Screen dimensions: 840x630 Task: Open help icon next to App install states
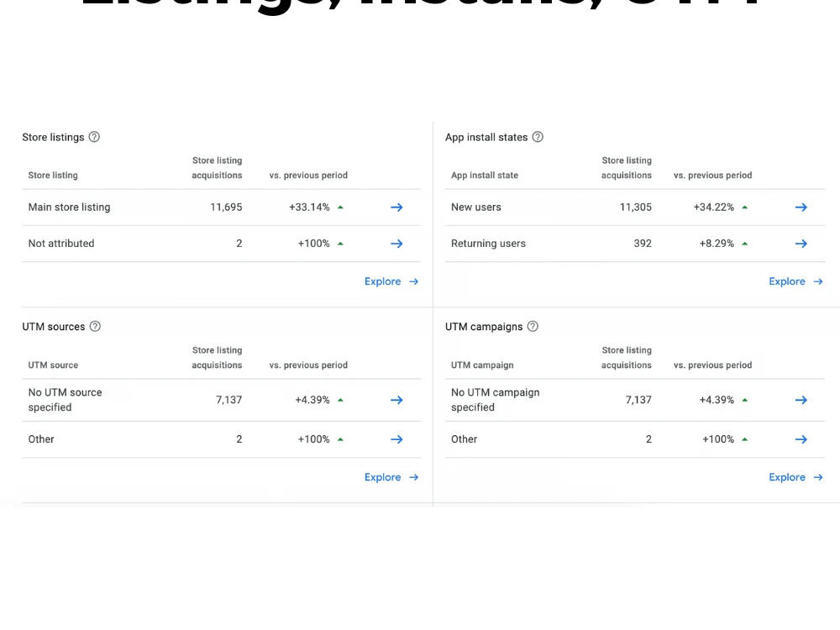coord(538,137)
